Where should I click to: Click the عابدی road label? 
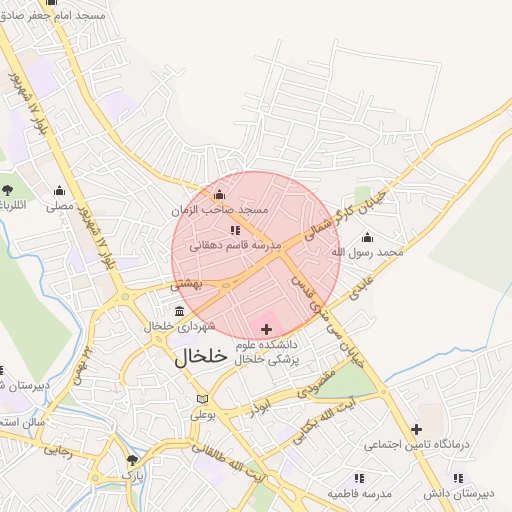pos(361,288)
